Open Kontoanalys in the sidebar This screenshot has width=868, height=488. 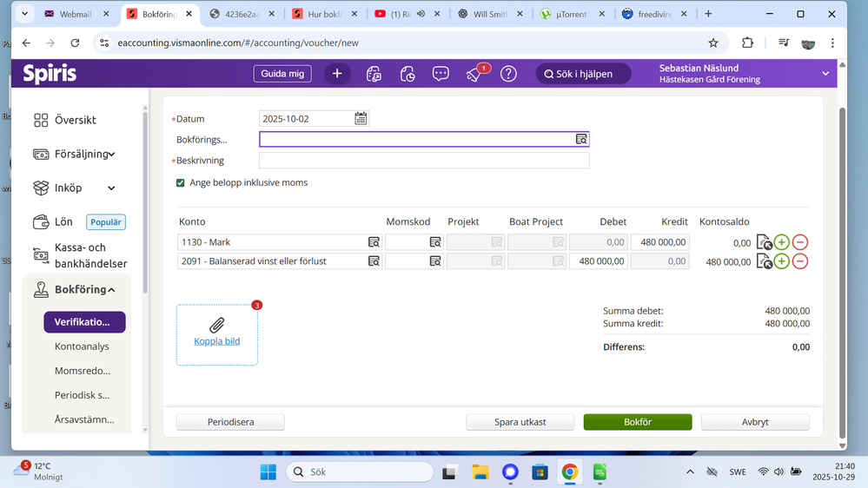(x=82, y=346)
